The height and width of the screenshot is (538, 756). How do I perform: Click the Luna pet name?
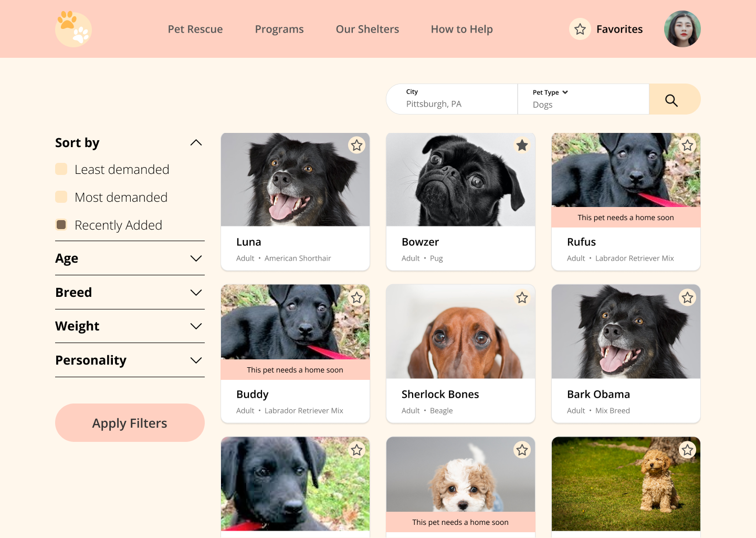coord(249,242)
